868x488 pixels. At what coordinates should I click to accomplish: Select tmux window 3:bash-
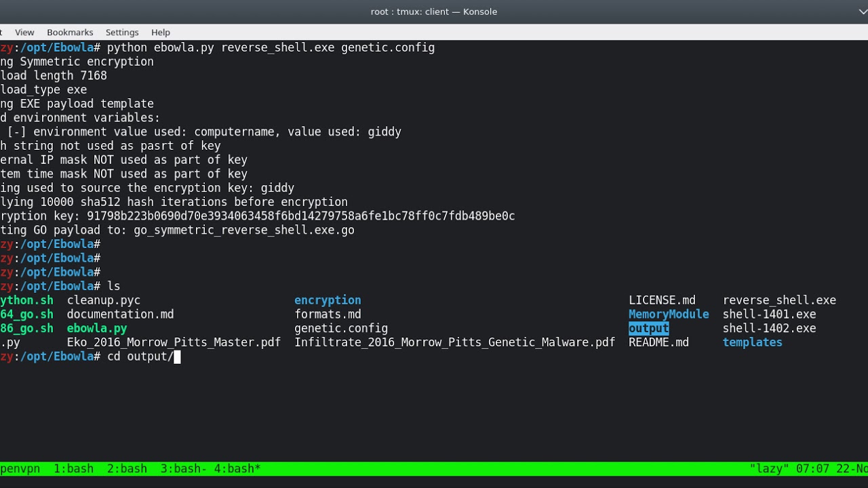pos(184,468)
